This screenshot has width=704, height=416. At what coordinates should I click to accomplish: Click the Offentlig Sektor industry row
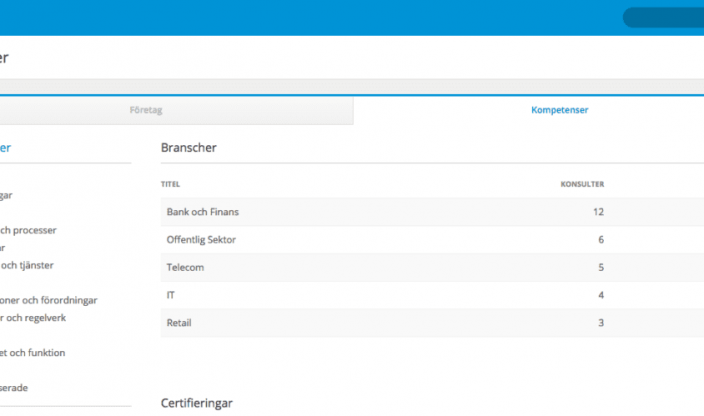tap(201, 240)
